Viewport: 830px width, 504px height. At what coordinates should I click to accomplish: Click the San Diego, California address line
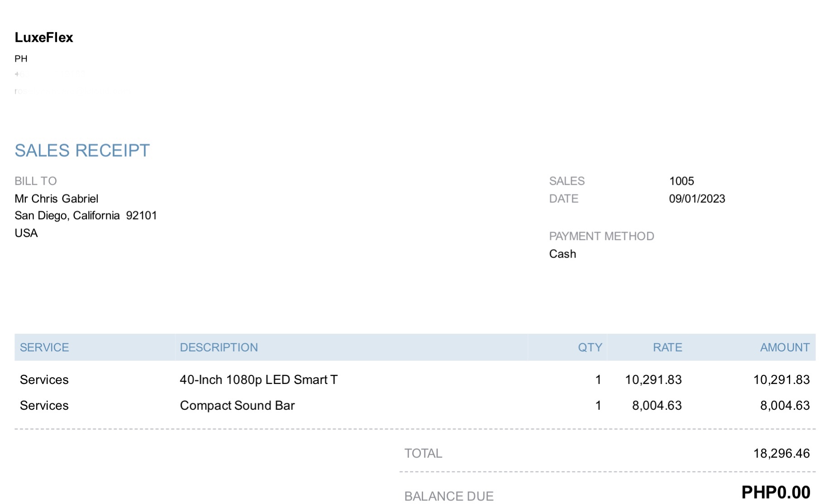click(x=86, y=216)
